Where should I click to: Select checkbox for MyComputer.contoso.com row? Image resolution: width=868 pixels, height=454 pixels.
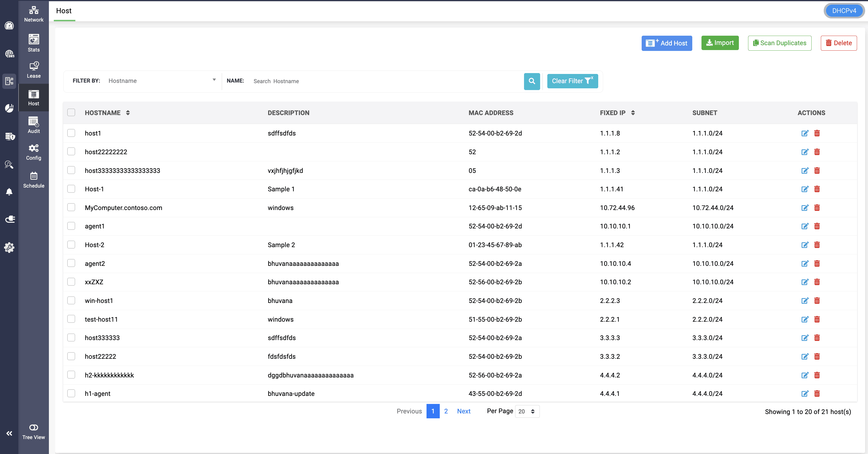(71, 207)
